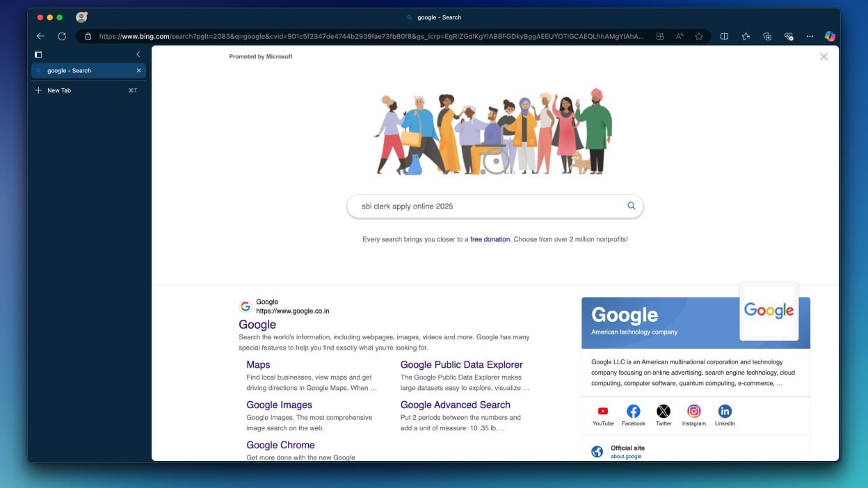Viewport: 868px width, 488px height.
Task: Click the 'free donation' link
Action: coord(490,239)
